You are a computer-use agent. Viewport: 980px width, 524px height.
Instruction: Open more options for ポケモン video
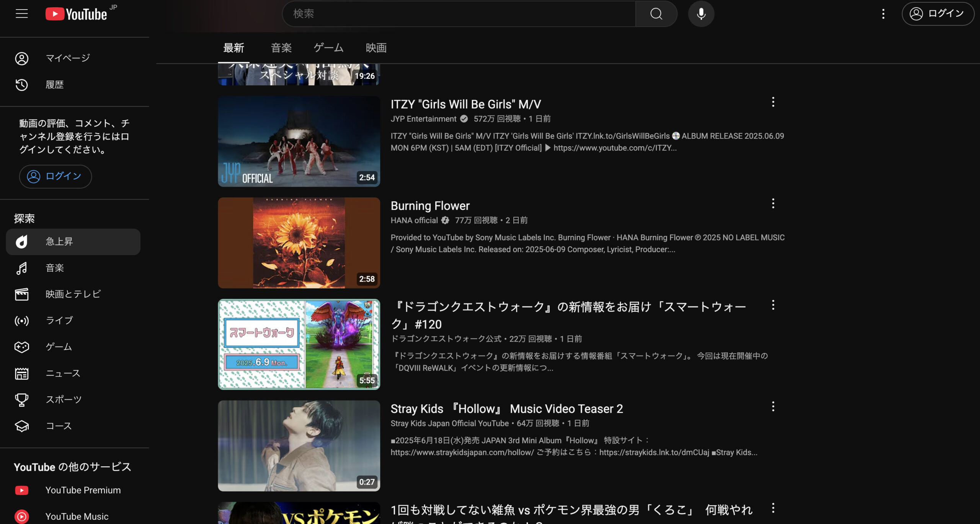coord(773,508)
